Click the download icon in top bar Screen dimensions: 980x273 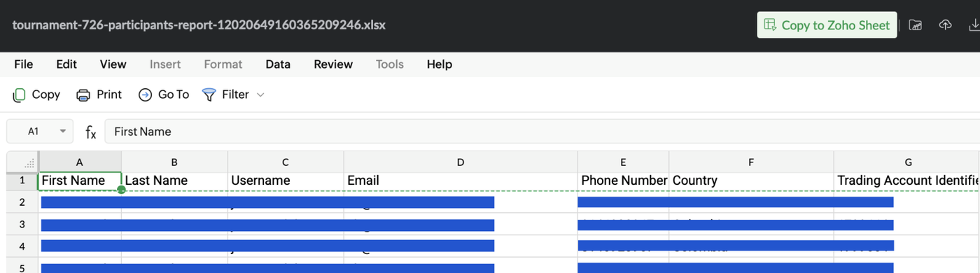click(x=974, y=25)
